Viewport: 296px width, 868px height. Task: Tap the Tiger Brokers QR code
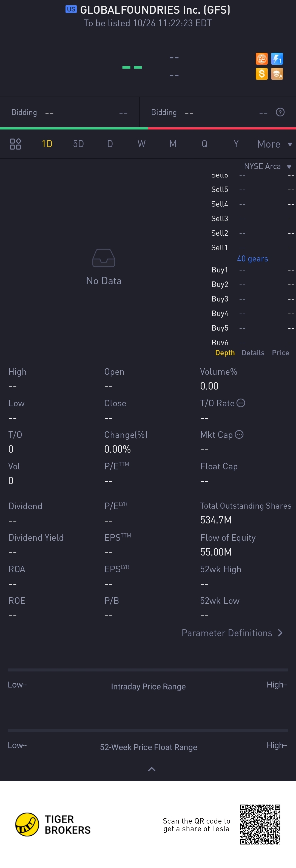tap(260, 824)
